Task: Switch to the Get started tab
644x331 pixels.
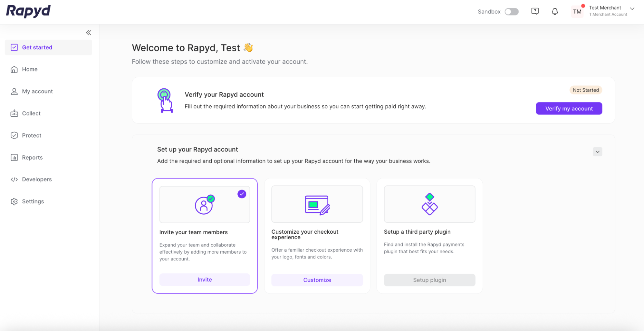Action: click(x=37, y=47)
